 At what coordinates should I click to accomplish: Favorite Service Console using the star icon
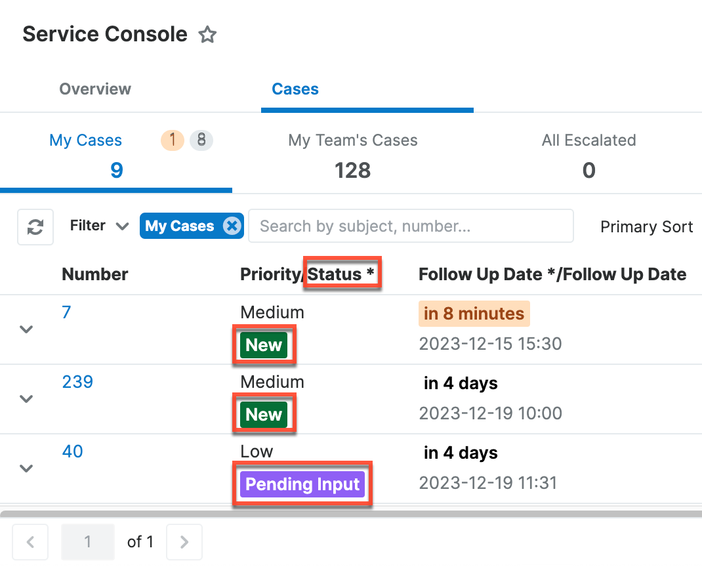tap(207, 35)
